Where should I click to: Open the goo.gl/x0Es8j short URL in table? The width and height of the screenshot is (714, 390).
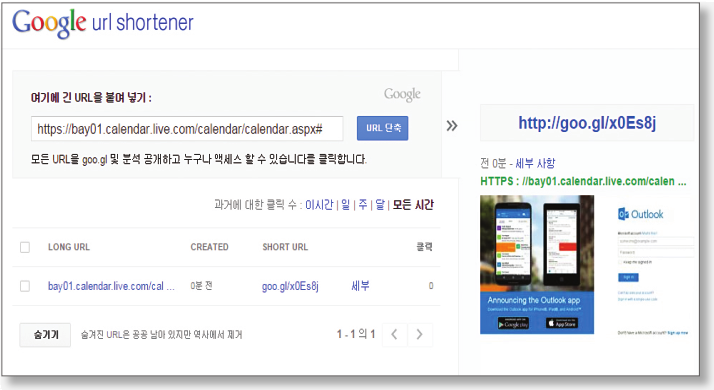(x=290, y=286)
